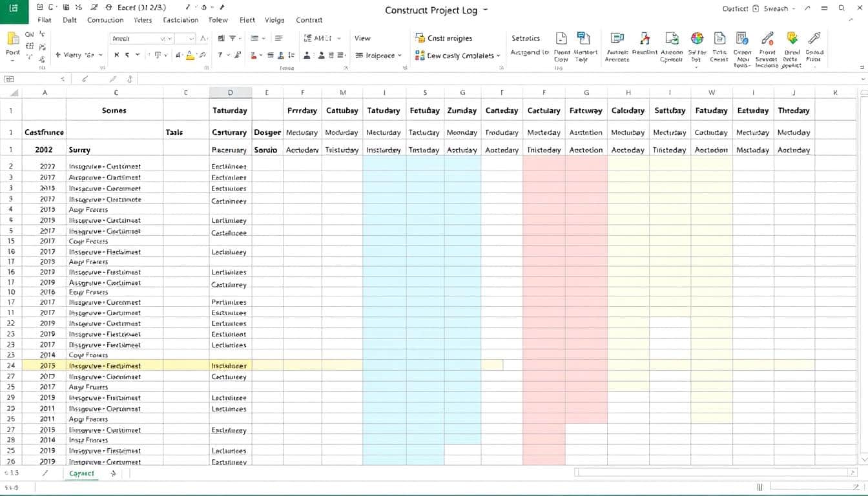Open the Castciation ribbon tab
Viewport: 868px width, 496px height.
coord(181,20)
